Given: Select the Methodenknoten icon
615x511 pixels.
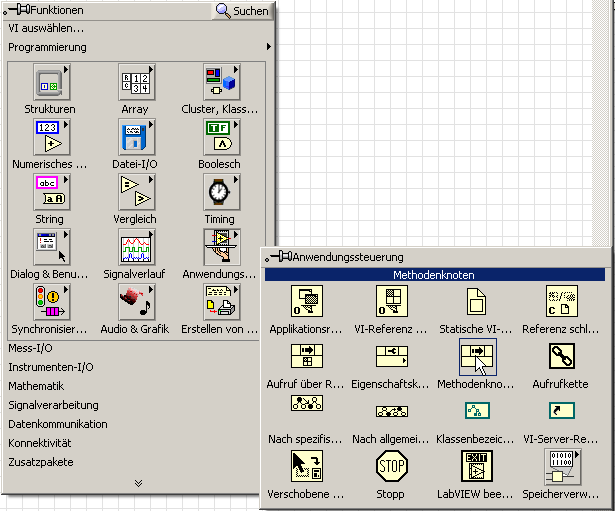Looking at the screenshot, I should pyautogui.click(x=478, y=357).
